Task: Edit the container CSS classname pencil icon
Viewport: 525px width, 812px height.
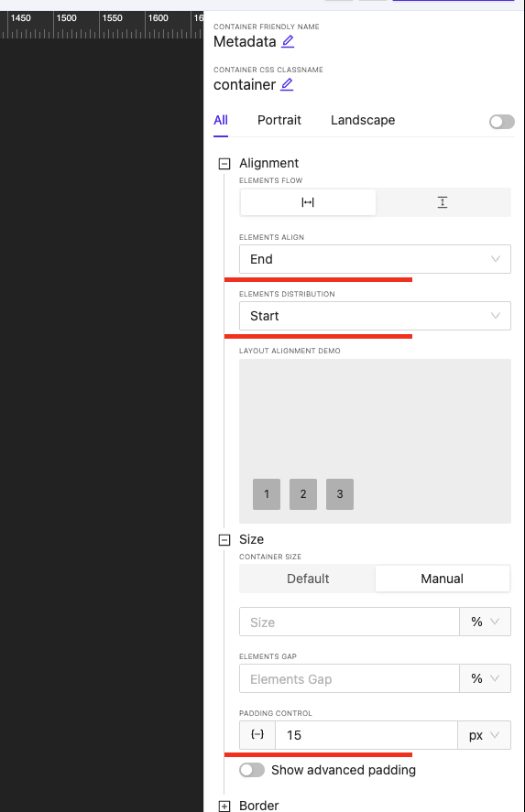Action: (x=287, y=84)
